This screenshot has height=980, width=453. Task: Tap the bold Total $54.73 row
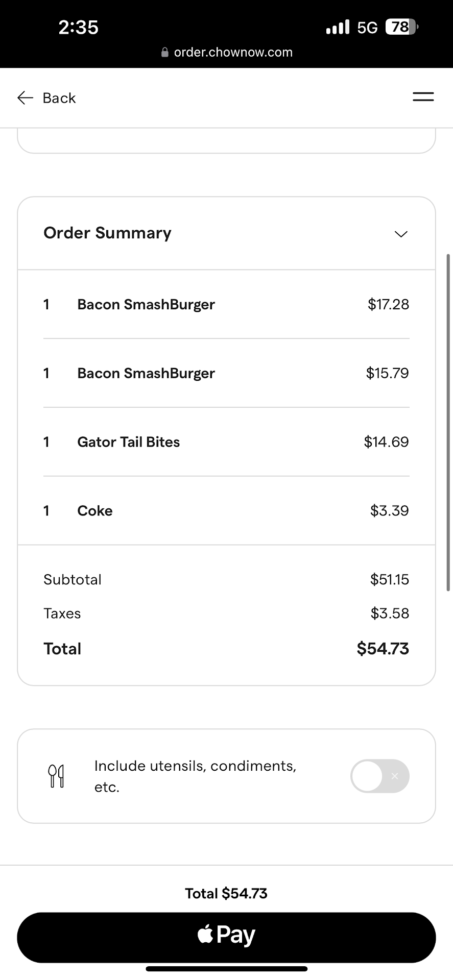click(x=226, y=649)
